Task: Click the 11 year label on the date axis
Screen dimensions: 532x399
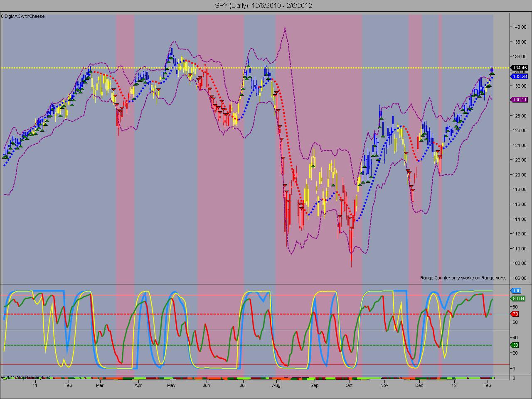Action: tap(35, 385)
